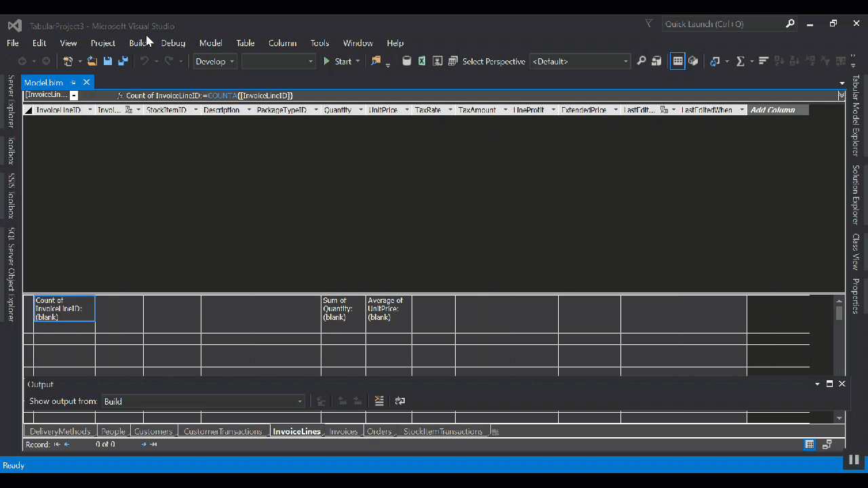Toggle the Data View grid button
Viewport: 868px width, 488px height.
tap(677, 61)
